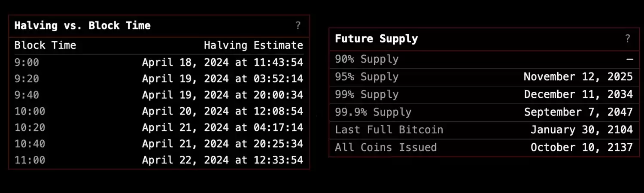Select the 9:20 block time row
The image size is (644, 193).
(x=159, y=79)
